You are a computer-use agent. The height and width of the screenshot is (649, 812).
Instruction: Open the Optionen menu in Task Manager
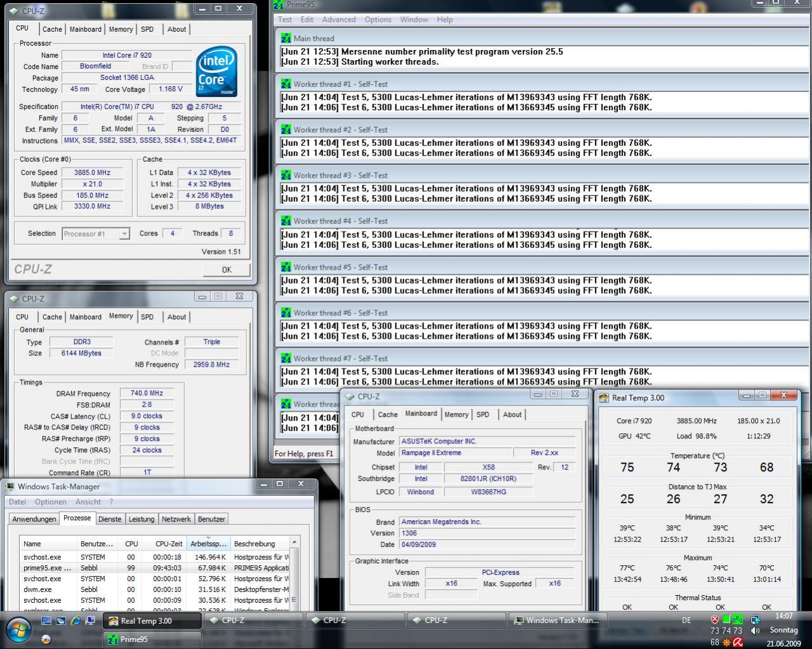[50, 502]
